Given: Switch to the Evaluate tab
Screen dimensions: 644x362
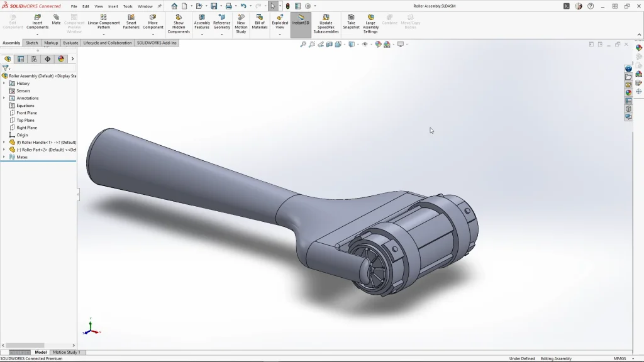Looking at the screenshot, I should [70, 43].
